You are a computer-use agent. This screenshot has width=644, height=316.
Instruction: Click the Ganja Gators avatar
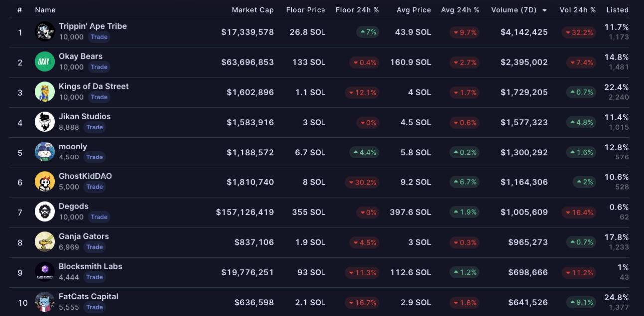click(45, 242)
